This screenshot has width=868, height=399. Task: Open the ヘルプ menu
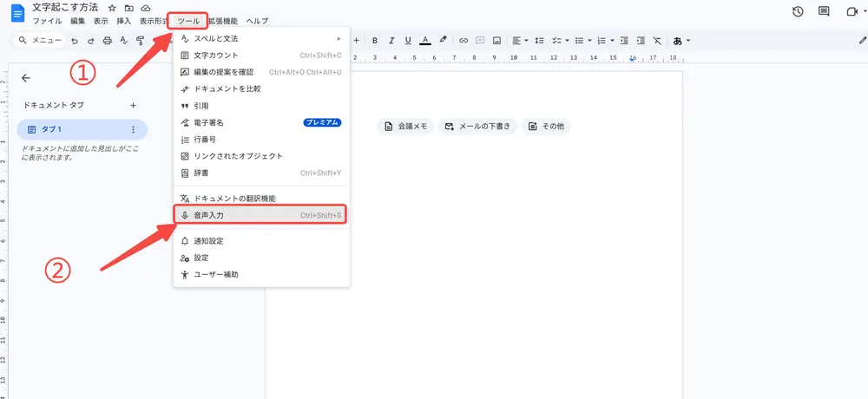257,21
